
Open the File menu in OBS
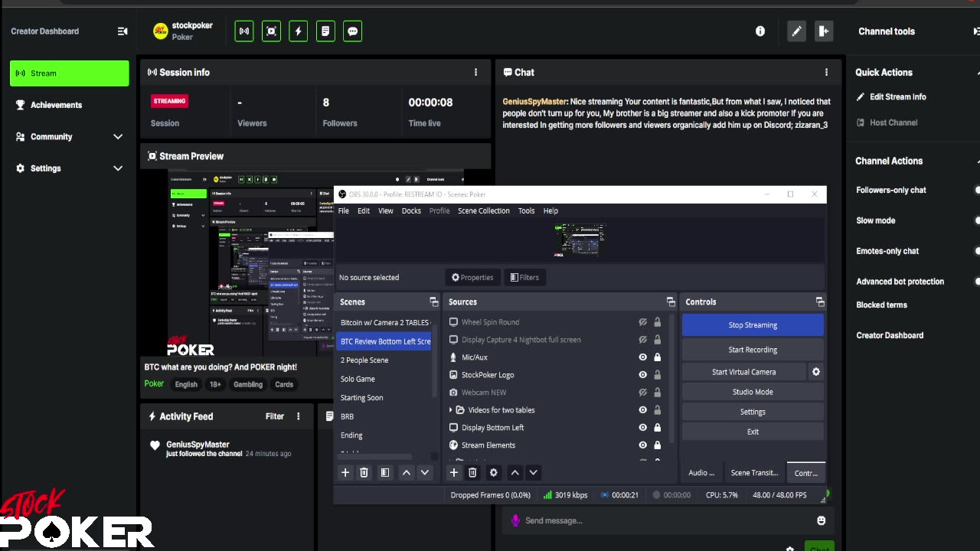[344, 210]
